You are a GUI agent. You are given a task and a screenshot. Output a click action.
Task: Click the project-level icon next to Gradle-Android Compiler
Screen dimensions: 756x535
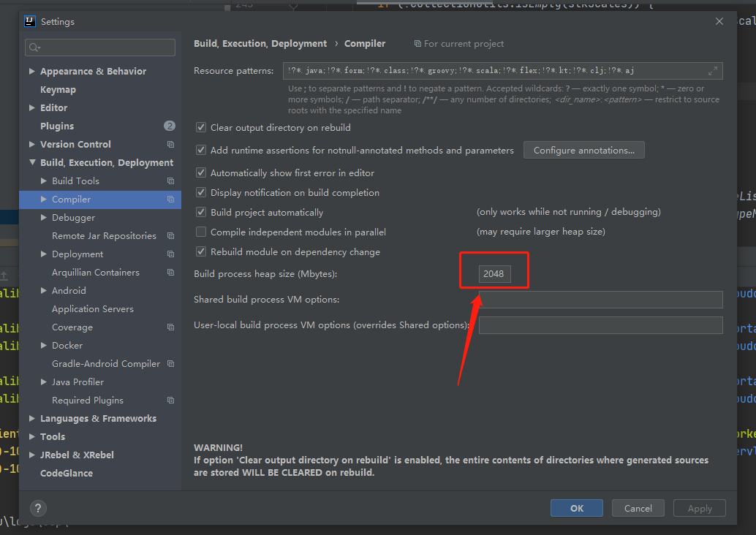(x=170, y=363)
